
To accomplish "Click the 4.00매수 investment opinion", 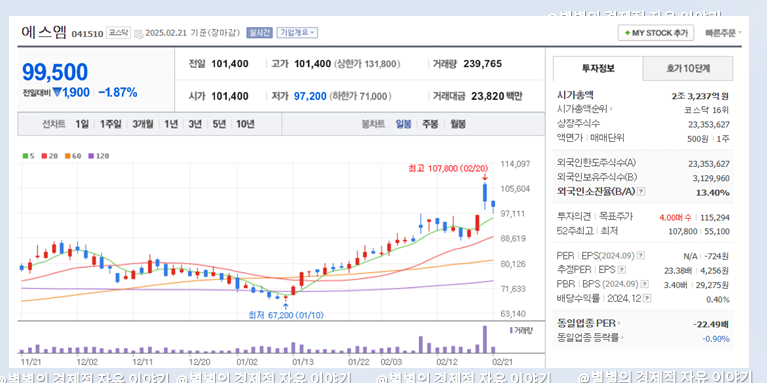I will (675, 218).
